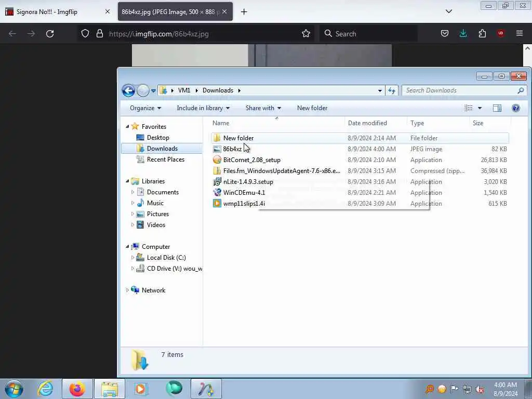532x399 pixels.
Task: Bookmark this page star icon
Action: [x=305, y=34]
